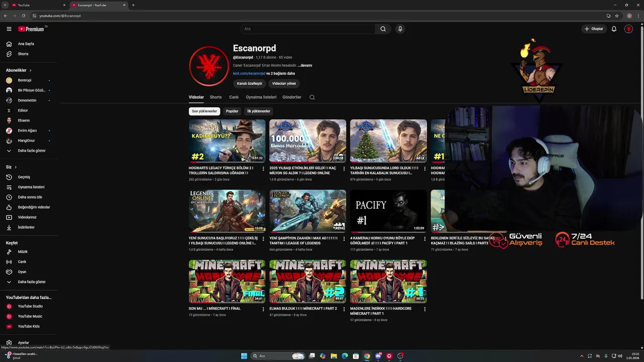Click the Oluştur create button
The width and height of the screenshot is (644, 362).
click(594, 29)
